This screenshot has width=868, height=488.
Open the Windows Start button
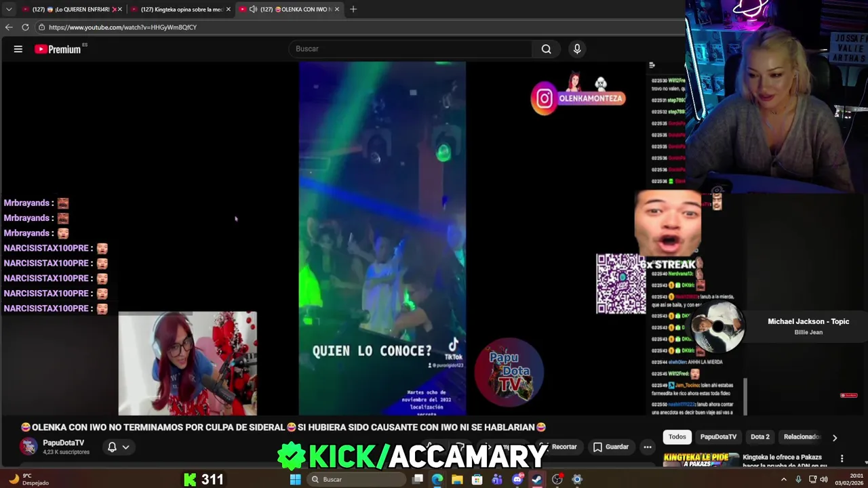[295, 479]
